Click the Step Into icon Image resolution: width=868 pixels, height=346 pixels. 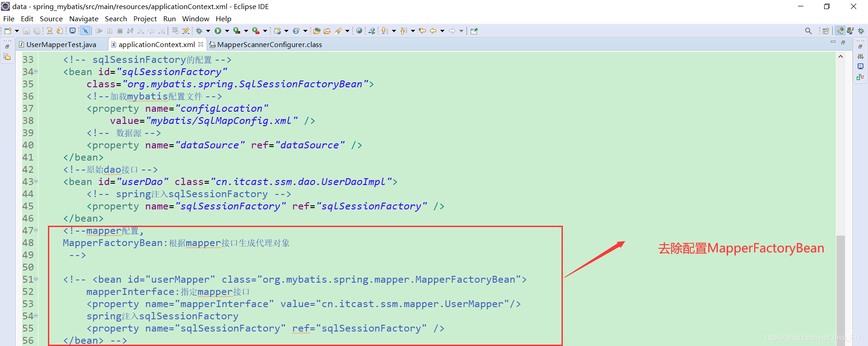pos(141,31)
